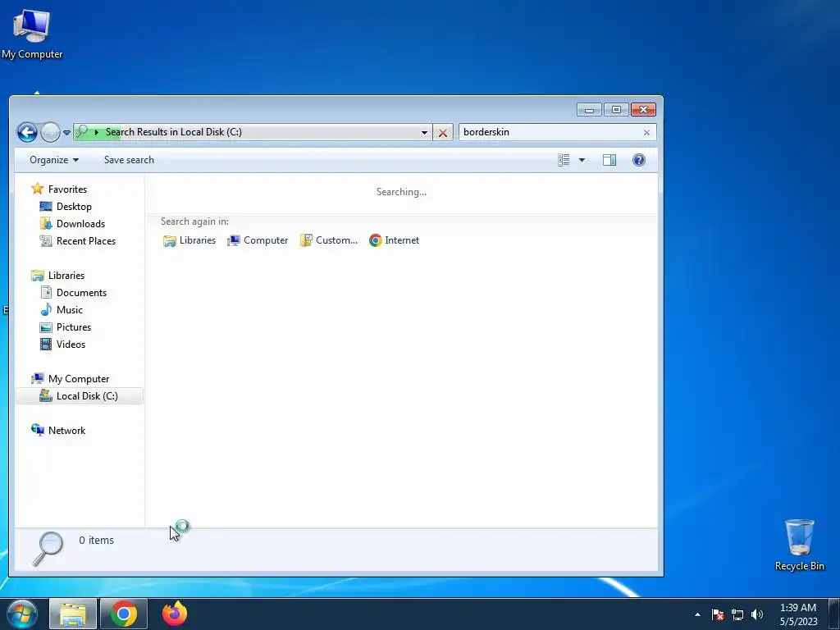
Task: Click the volume speaker tray icon
Action: pyautogui.click(x=757, y=614)
